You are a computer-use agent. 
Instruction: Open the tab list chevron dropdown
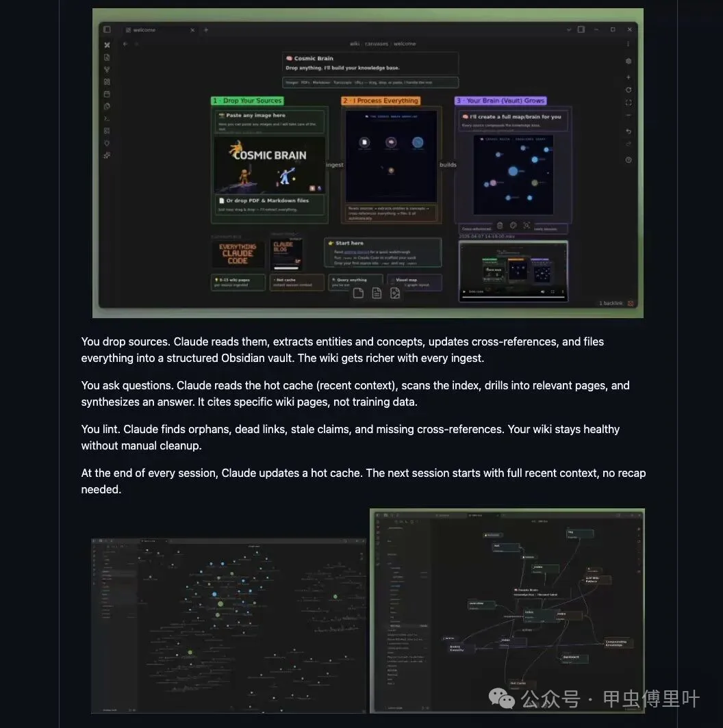(x=569, y=29)
